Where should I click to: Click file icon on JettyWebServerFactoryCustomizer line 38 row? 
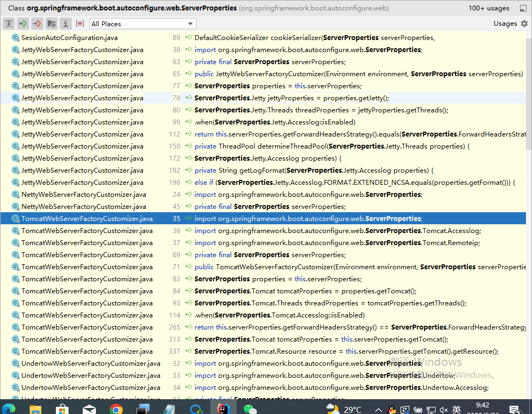(x=15, y=50)
